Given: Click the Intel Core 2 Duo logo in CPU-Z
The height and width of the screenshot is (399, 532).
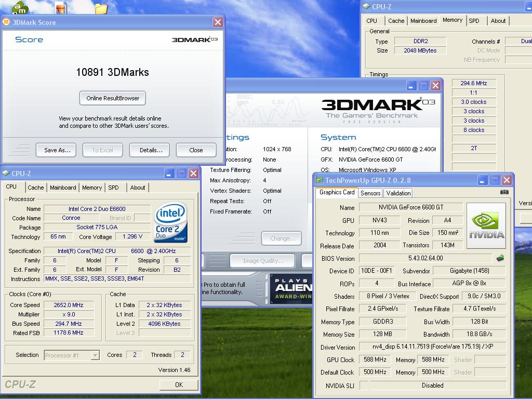Looking at the screenshot, I should [x=170, y=222].
